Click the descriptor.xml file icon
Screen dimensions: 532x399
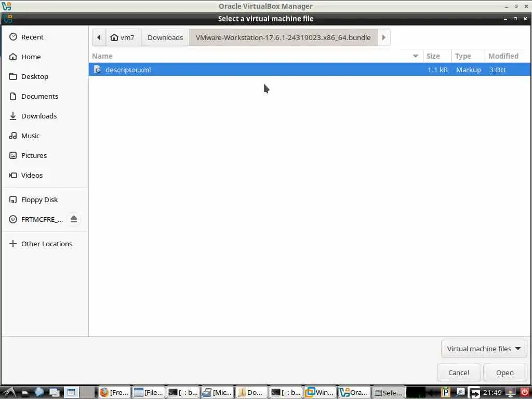click(x=97, y=69)
